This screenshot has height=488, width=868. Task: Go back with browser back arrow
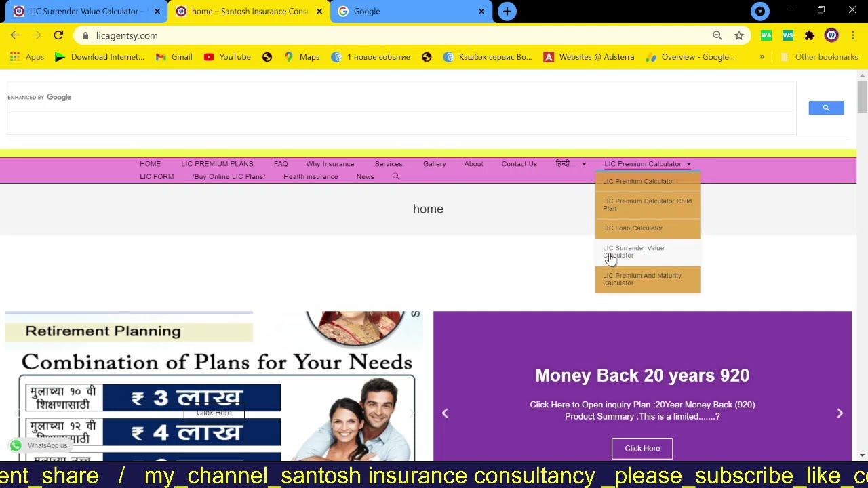tap(15, 35)
